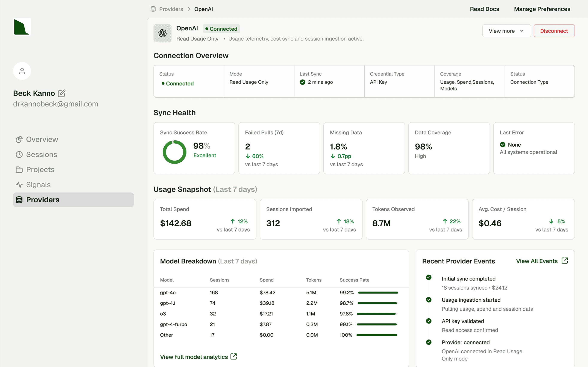The width and height of the screenshot is (588, 367).
Task: Click the o3 success rate progress bar
Action: (x=377, y=314)
